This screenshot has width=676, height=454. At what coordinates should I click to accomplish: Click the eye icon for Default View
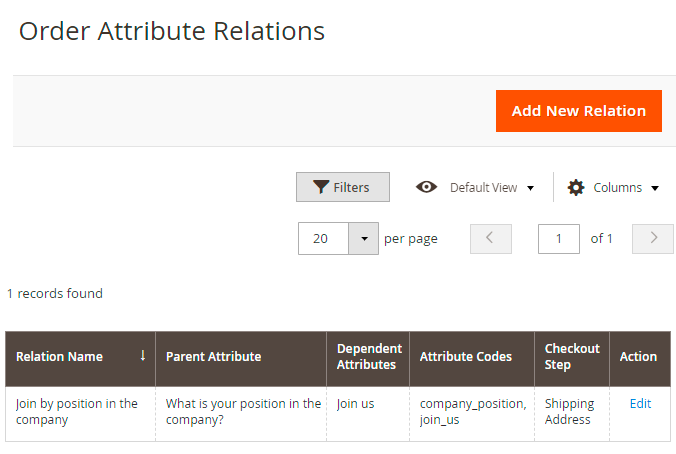[x=427, y=187]
